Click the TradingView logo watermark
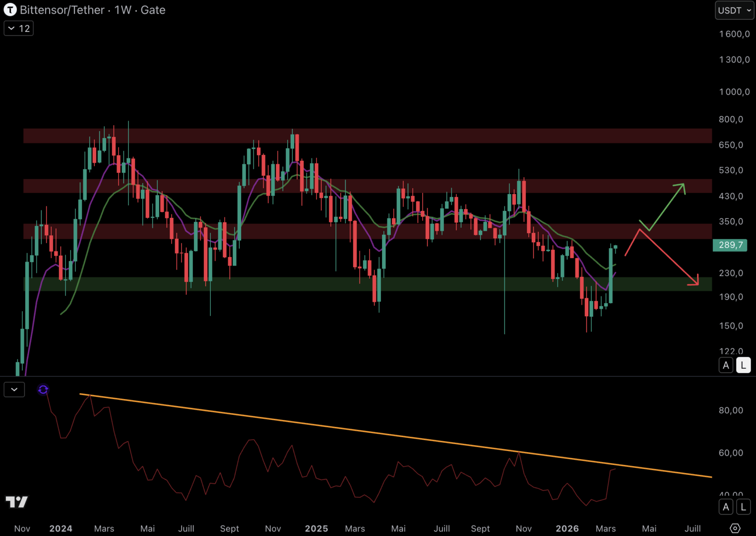756x536 pixels. (x=17, y=502)
